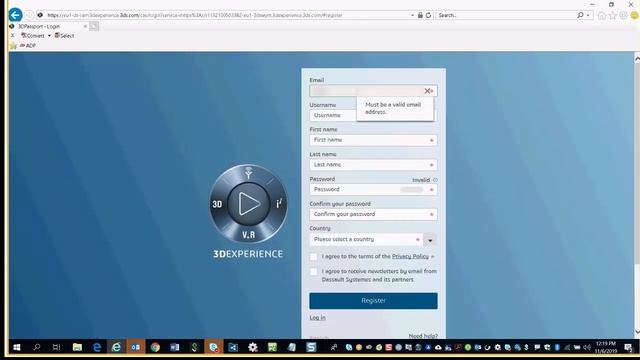Image resolution: width=640 pixels, height=360 pixels.
Task: Open the Convert toolbar dropdown arrow
Action: (49, 36)
